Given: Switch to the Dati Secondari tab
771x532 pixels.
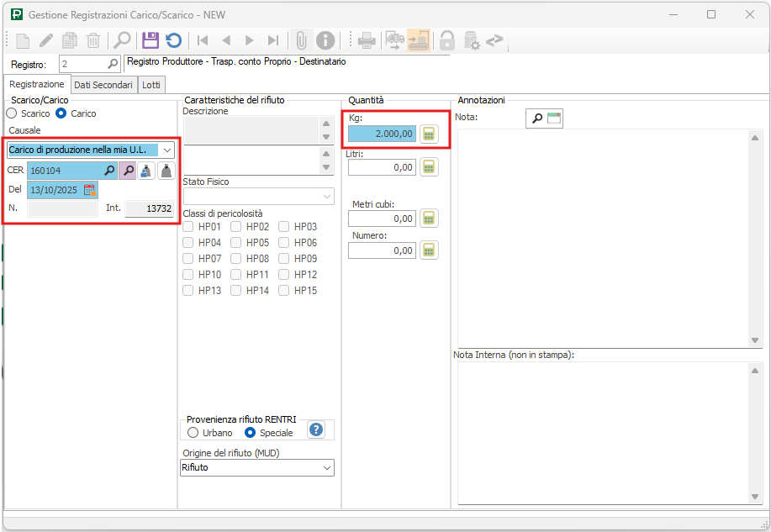Looking at the screenshot, I should 103,85.
